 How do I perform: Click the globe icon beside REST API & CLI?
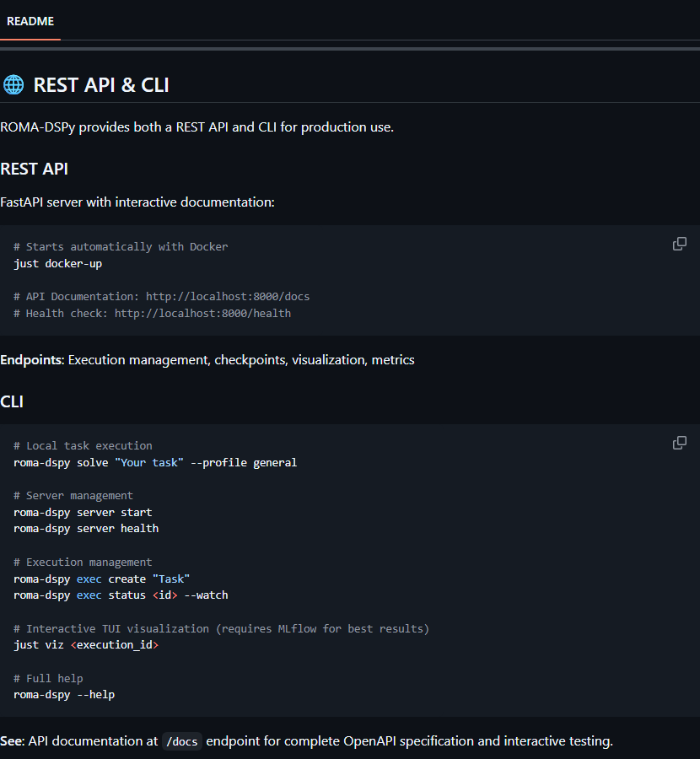coord(13,85)
